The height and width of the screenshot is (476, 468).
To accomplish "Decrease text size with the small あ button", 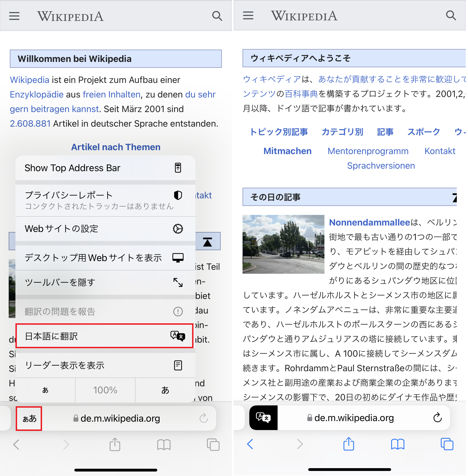I will click(45, 390).
